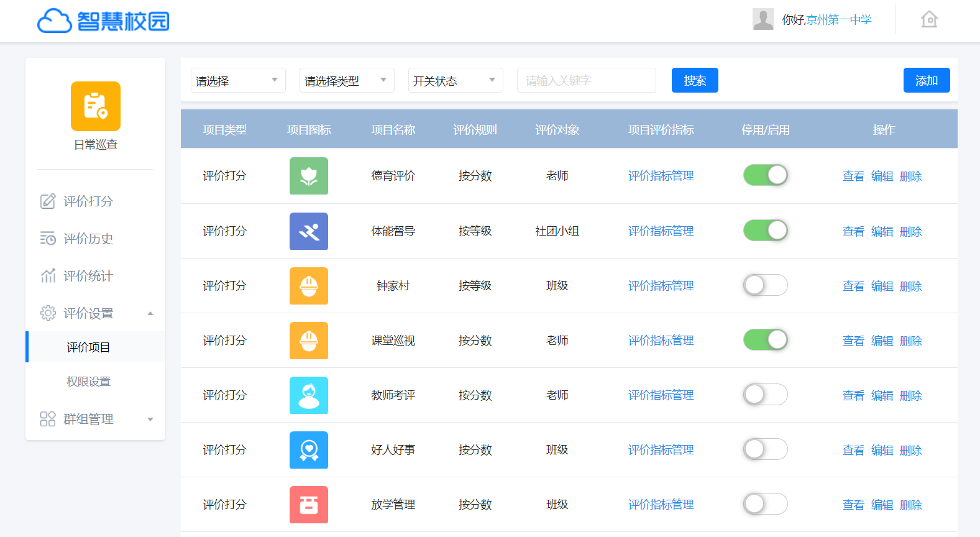The image size is (980, 537).
Task: Click 按等级 in the 钟家村 row
Action: pos(475,286)
